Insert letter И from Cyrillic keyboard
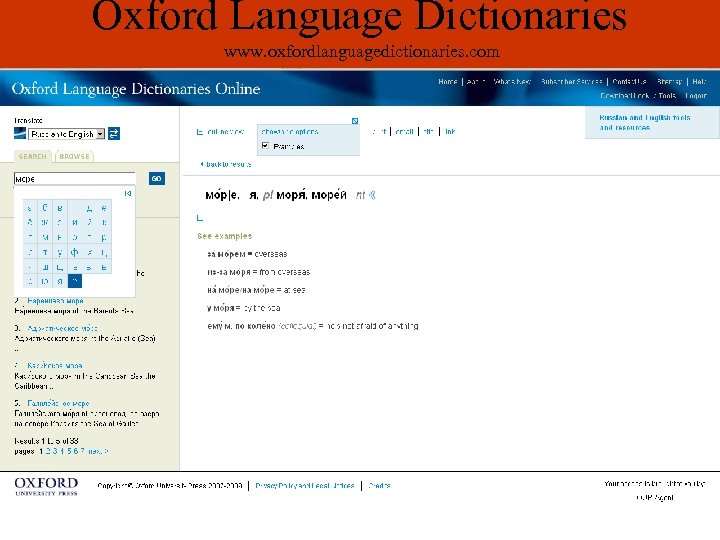720x540 pixels. click(74, 222)
